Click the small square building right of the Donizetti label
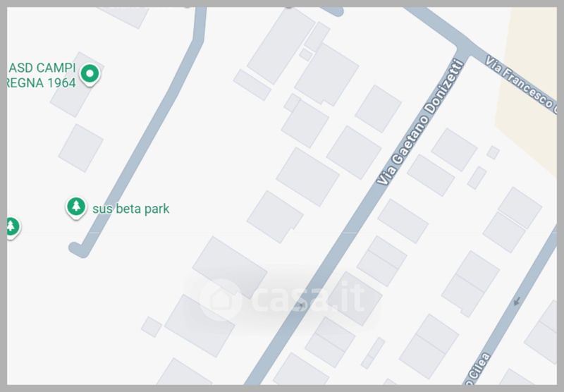This screenshot has width=564, height=392. pyautogui.click(x=493, y=152)
